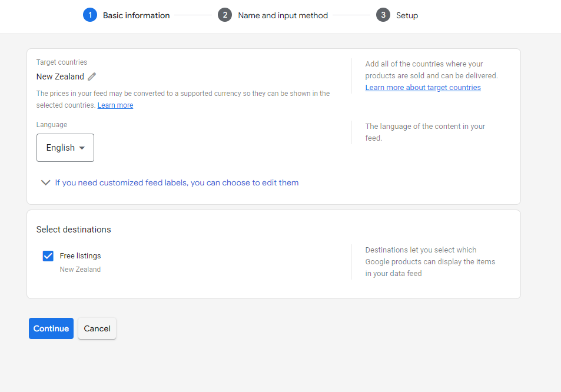This screenshot has height=392, width=561.
Task: Expand the customized feed labels chevron
Action: [45, 182]
